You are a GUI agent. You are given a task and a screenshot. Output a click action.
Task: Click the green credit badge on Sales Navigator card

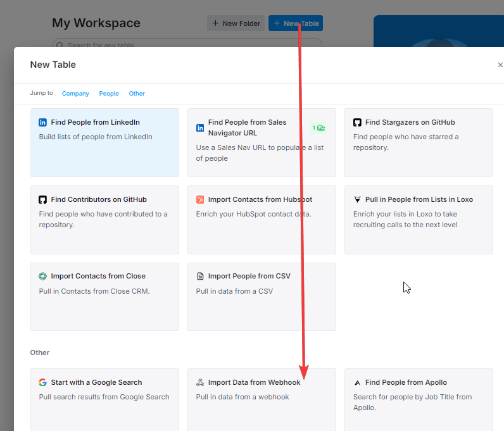click(318, 128)
